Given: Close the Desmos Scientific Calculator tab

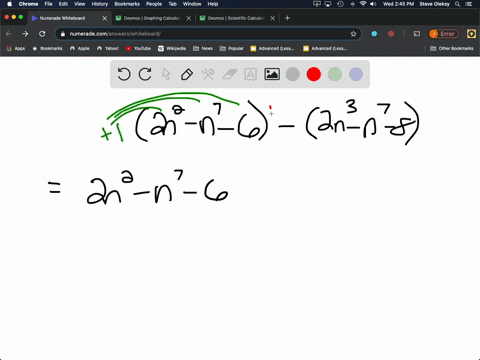Looking at the screenshot, I should (x=273, y=18).
